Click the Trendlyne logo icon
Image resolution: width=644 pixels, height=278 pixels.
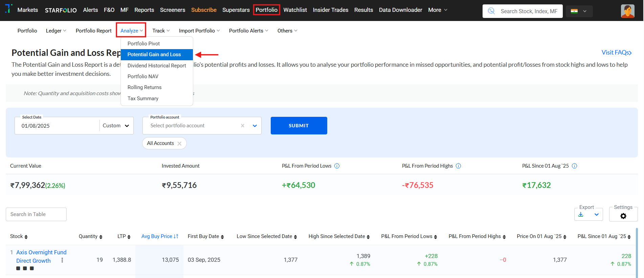[8, 9]
